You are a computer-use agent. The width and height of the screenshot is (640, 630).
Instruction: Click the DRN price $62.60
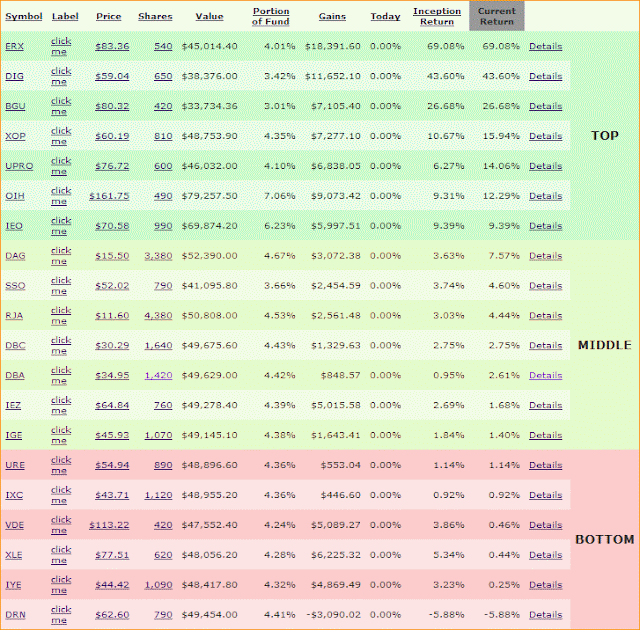click(112, 614)
